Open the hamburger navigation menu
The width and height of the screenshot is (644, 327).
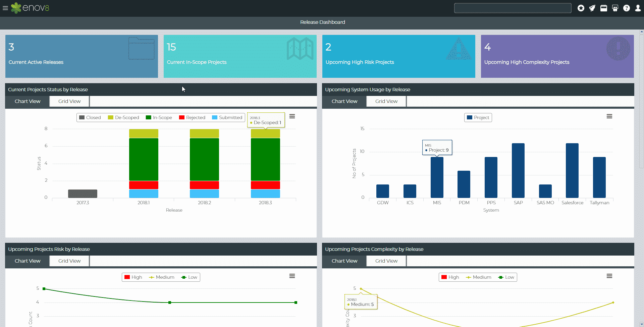point(5,8)
